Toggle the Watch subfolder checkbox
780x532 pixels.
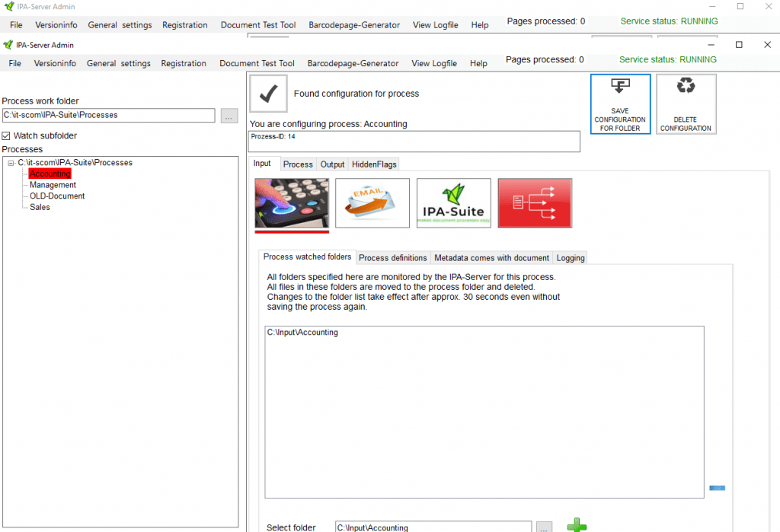(7, 136)
